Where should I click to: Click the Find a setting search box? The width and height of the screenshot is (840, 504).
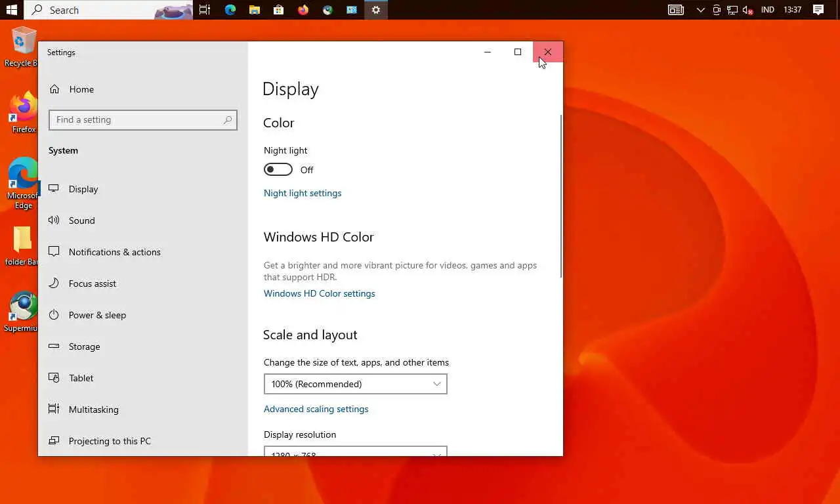click(x=142, y=120)
